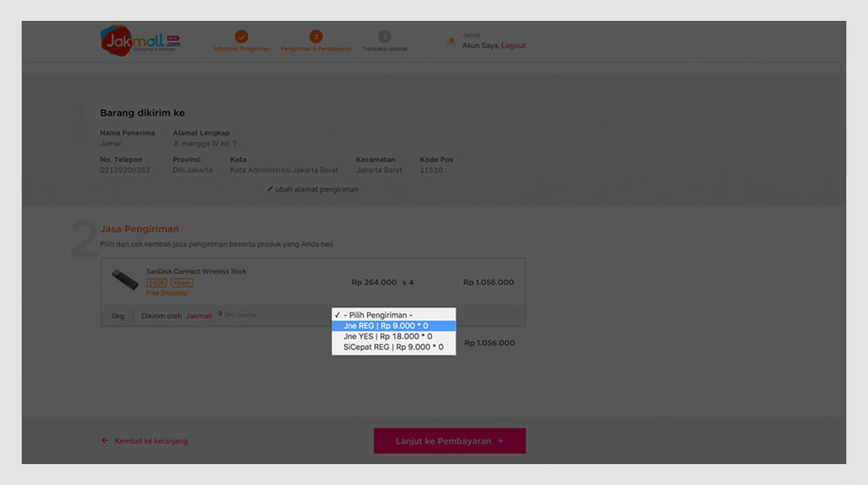This screenshot has height=485, width=868.
Task: Continue with Lanjut ke Pembayaran button
Action: pos(449,441)
